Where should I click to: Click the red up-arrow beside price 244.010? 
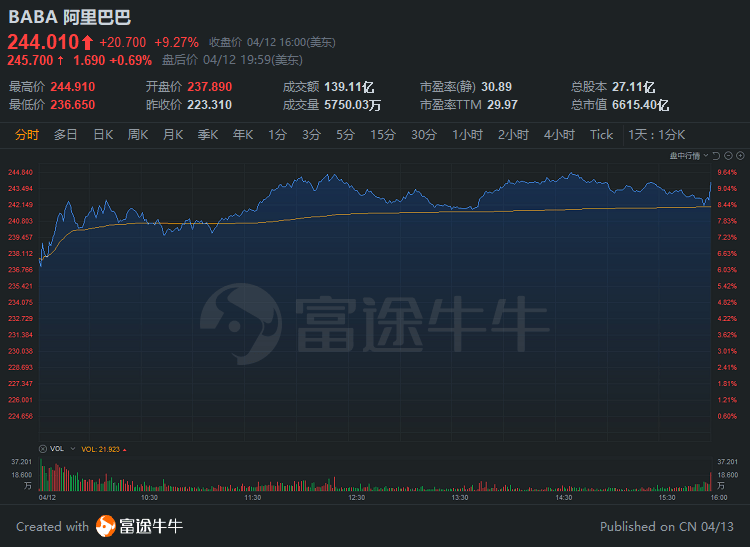pos(87,43)
